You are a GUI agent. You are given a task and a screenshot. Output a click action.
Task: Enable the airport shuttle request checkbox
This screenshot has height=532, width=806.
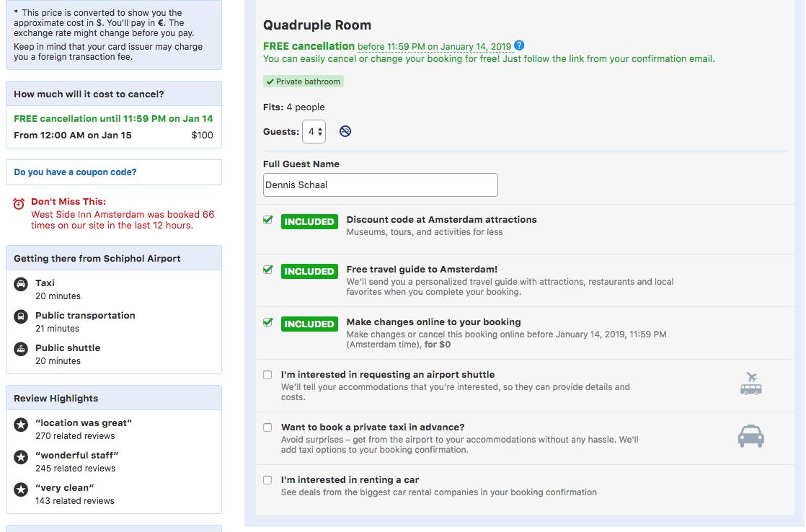click(x=267, y=375)
